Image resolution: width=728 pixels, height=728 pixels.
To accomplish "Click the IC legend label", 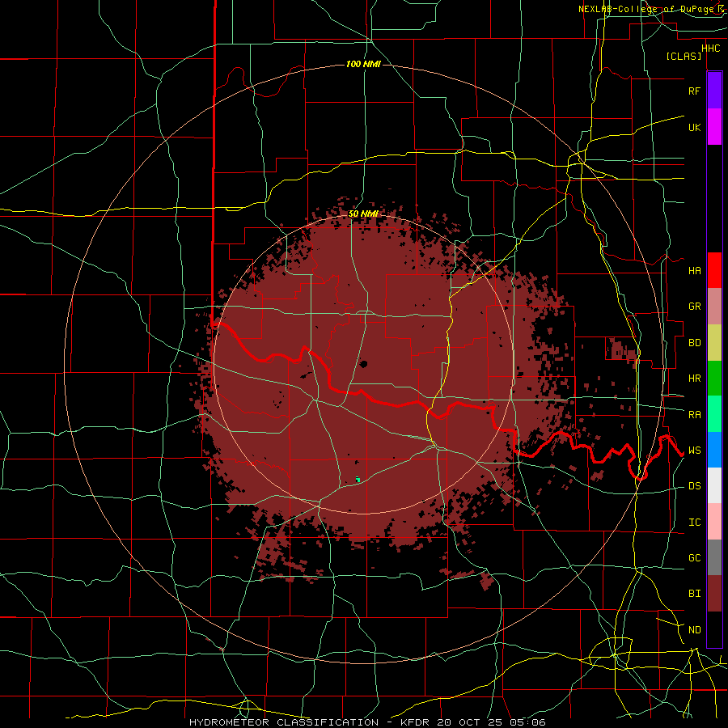I will point(694,523).
